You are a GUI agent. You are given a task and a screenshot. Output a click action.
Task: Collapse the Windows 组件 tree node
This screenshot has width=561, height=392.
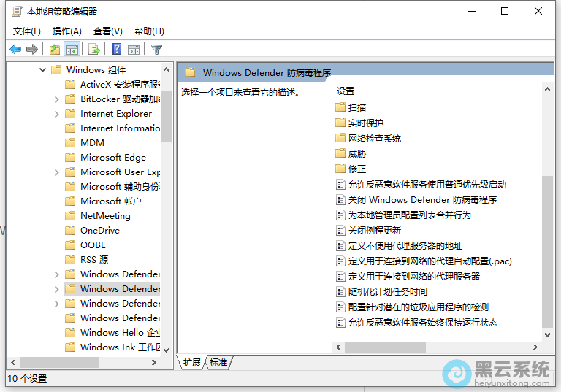click(42, 70)
